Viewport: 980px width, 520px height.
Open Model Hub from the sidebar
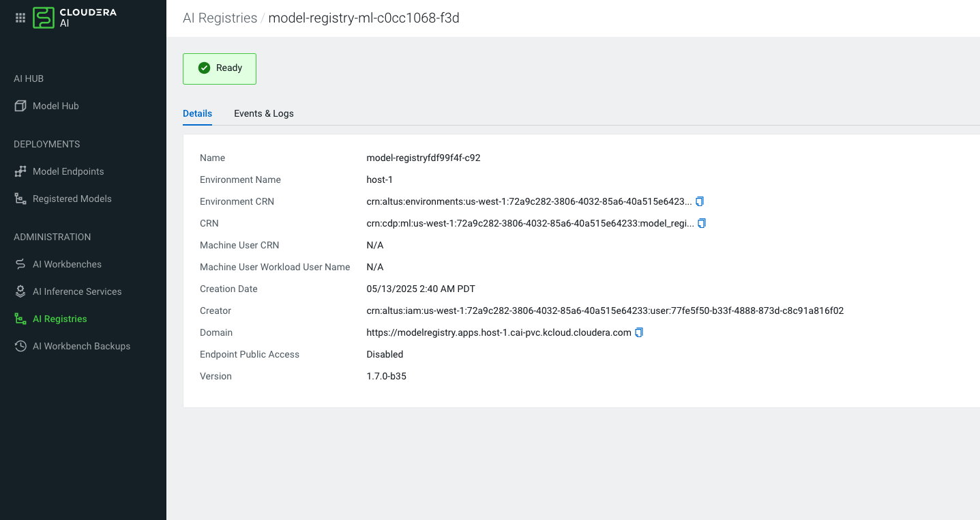56,106
